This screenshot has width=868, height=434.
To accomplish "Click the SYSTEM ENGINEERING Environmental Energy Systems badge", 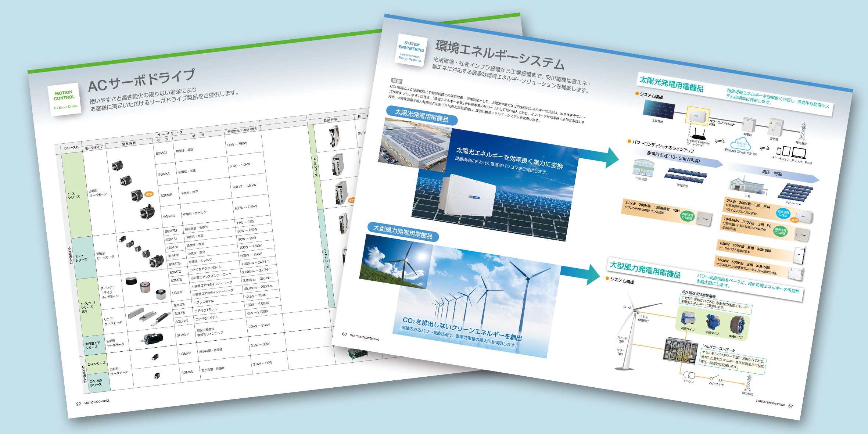I will [x=411, y=51].
